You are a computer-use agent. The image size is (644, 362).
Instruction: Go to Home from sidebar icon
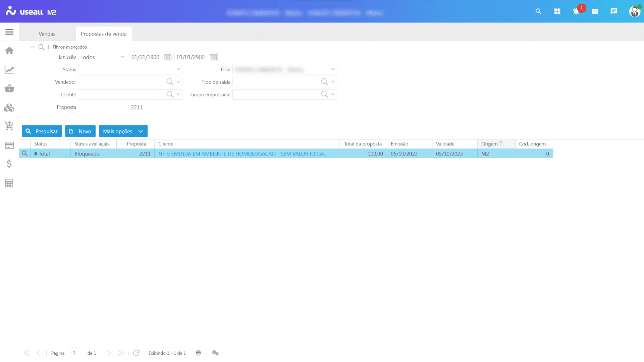coord(9,51)
